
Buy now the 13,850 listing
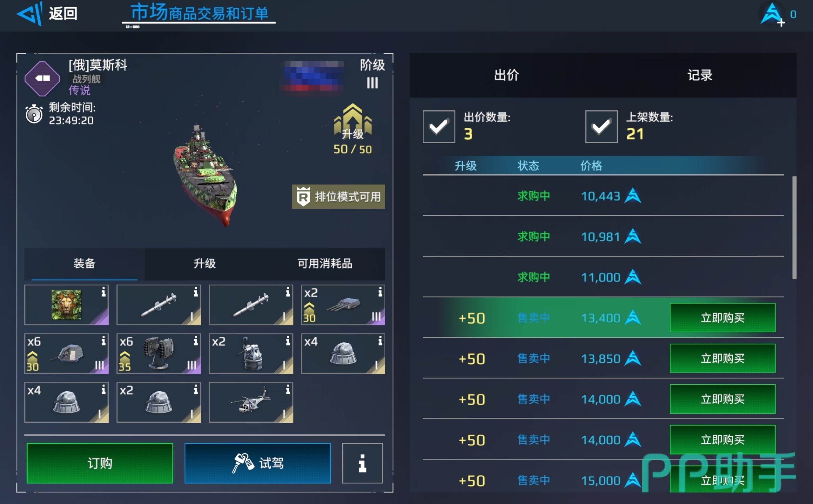coord(722,358)
